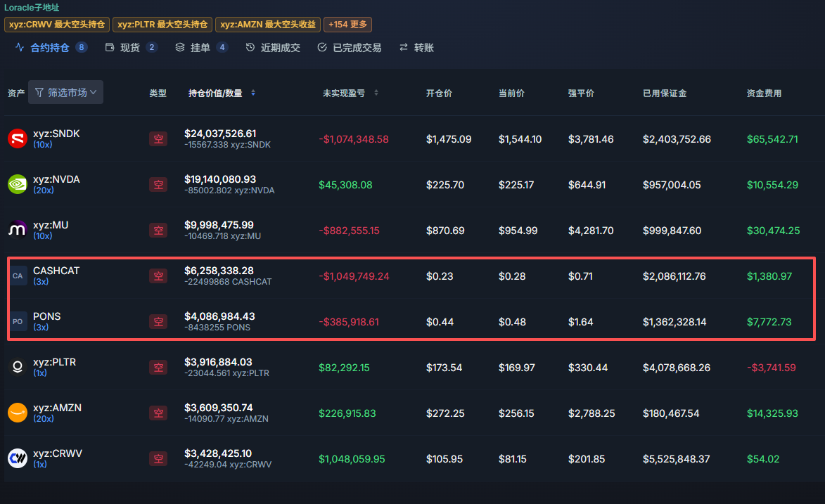Click the short badge in CASHCAT row
Screen dimensions: 825x504
click(158, 276)
